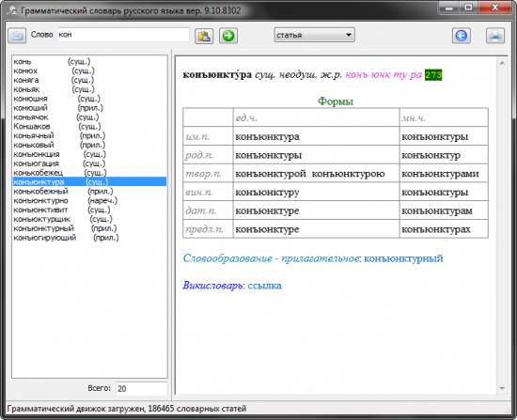Click the keyboard icon left of Слово
The width and height of the screenshot is (517, 420).
(17, 36)
